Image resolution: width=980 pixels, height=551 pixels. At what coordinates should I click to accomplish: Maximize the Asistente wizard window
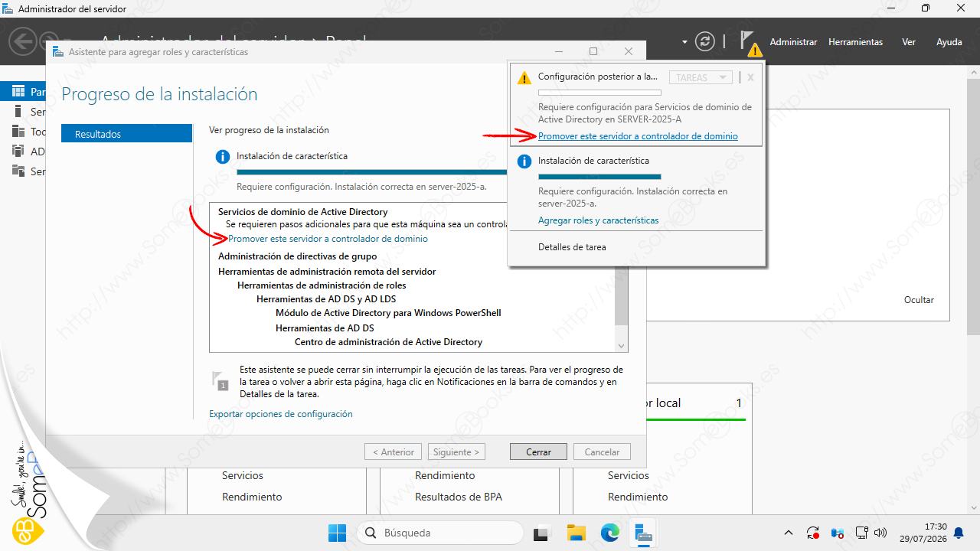(x=593, y=52)
